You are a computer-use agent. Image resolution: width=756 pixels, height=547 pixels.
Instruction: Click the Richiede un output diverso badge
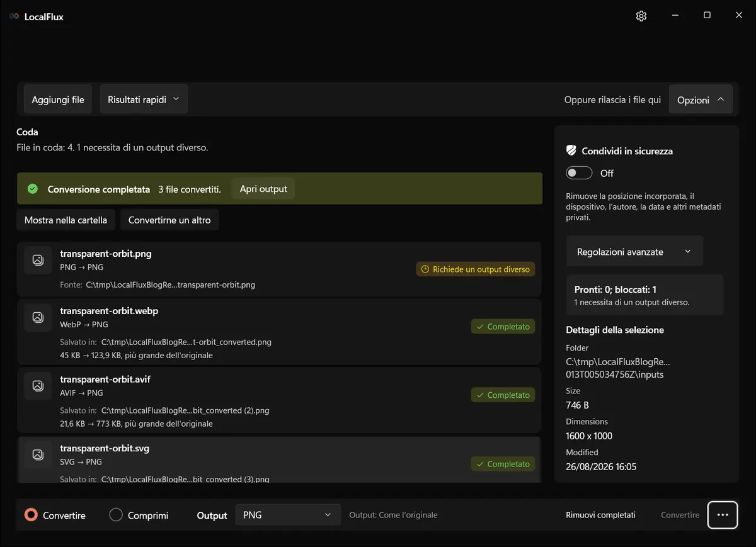(476, 269)
